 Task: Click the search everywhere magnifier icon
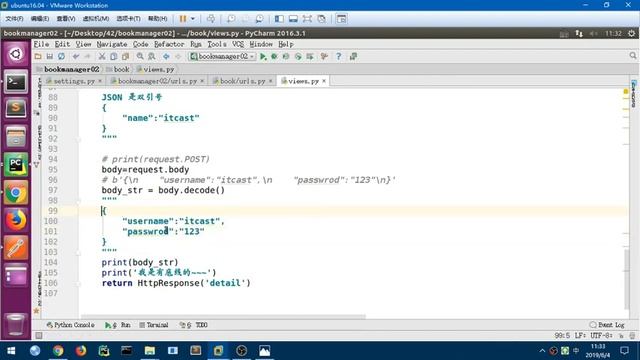point(633,56)
